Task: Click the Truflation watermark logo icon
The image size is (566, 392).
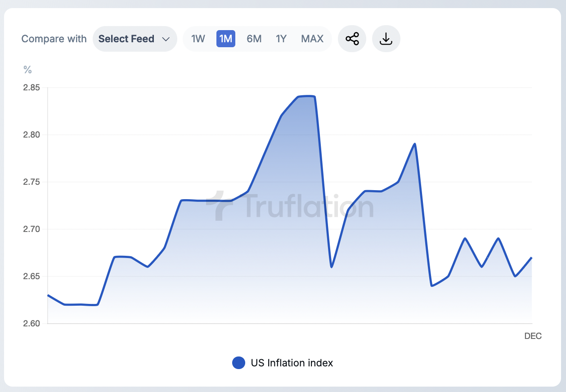Action: 220,205
